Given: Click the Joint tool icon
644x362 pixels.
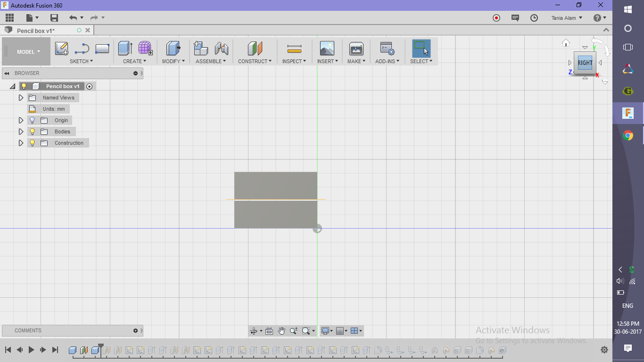Looking at the screenshot, I should point(221,48).
